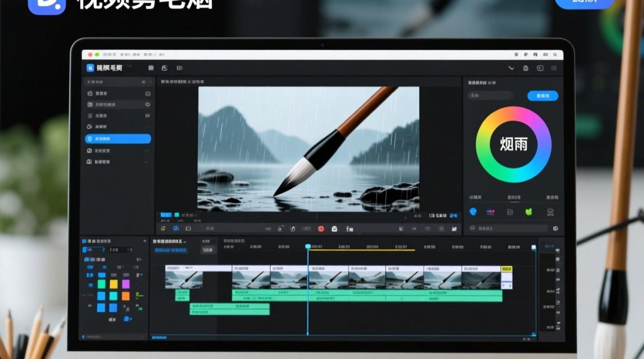Click the pie-chart icon in the top toolbar
Screen dimensions: 644x359
[x=165, y=68]
